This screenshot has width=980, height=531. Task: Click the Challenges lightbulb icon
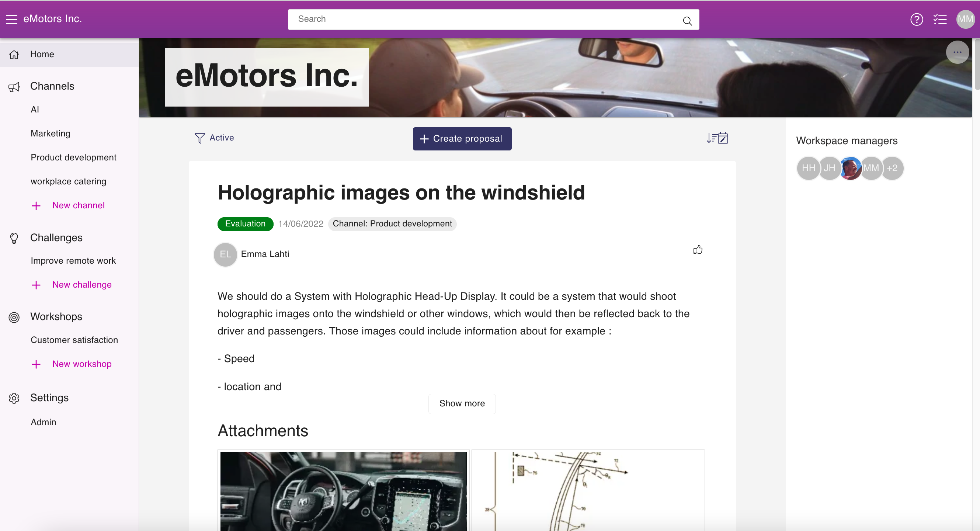coord(14,238)
